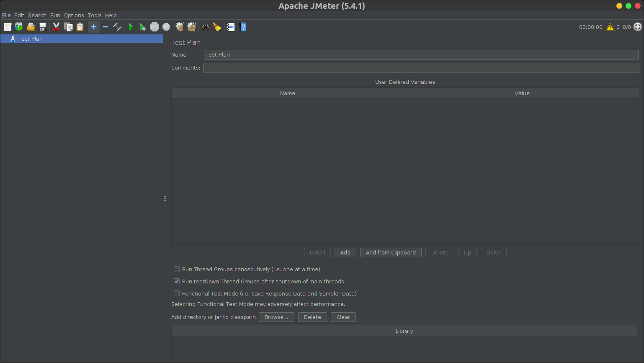Uncheck Run tearDown Thread Groups option
Image resolution: width=644 pixels, height=363 pixels.
(177, 281)
